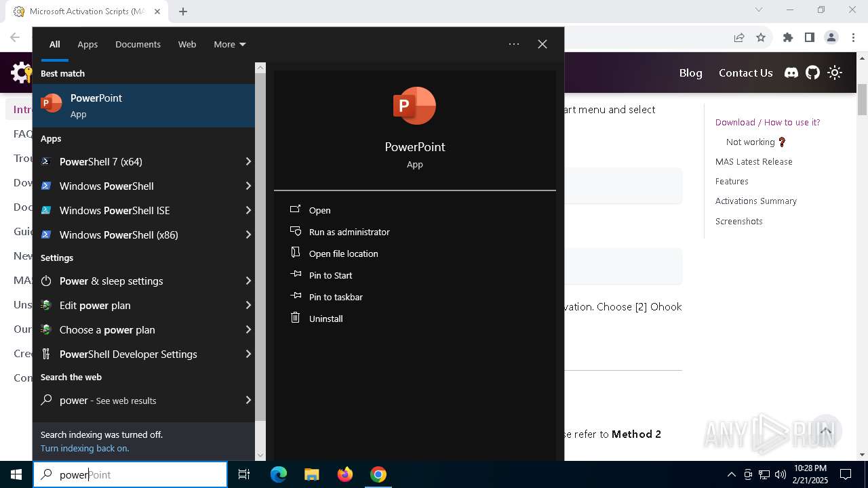
Task: Click the Chrome tab search chevron
Action: pos(759,10)
